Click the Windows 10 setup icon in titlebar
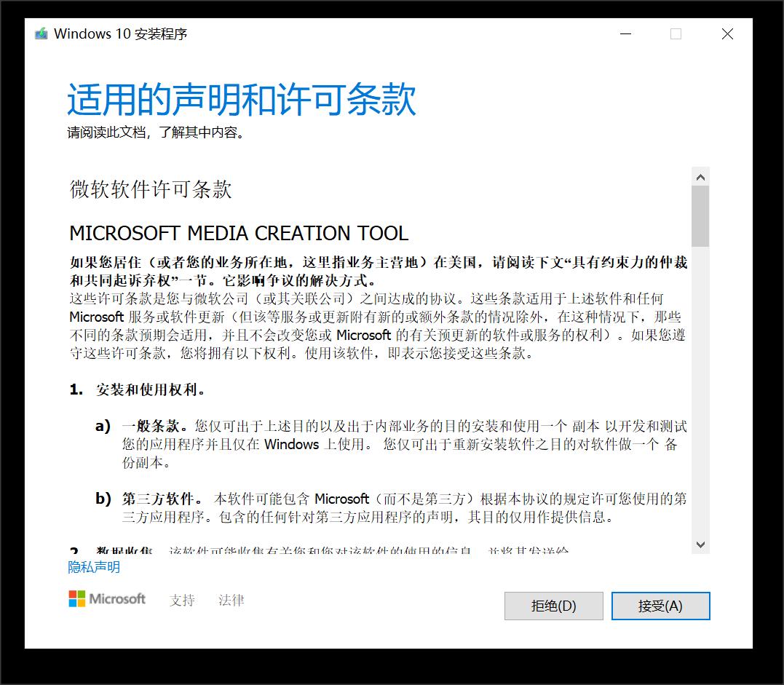784x685 pixels. [41, 33]
